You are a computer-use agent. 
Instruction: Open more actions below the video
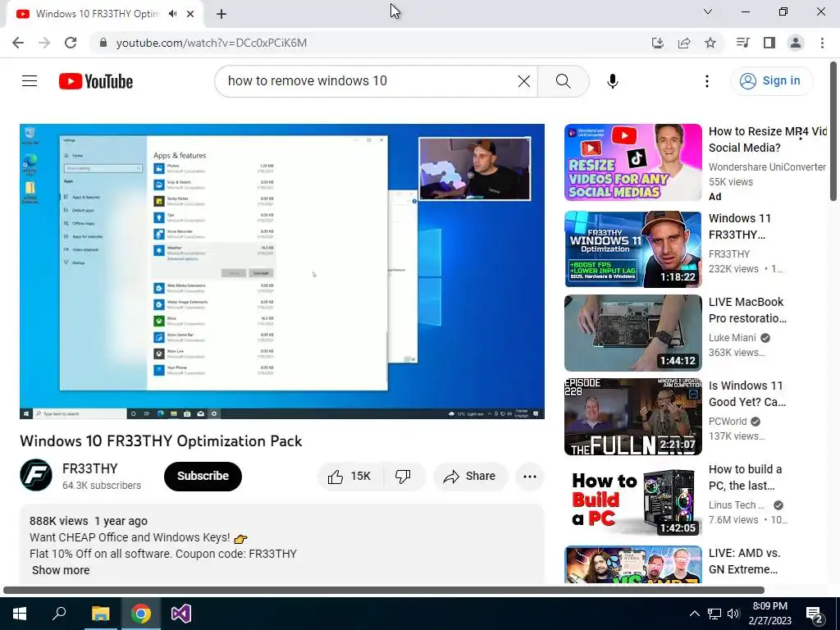530,477
